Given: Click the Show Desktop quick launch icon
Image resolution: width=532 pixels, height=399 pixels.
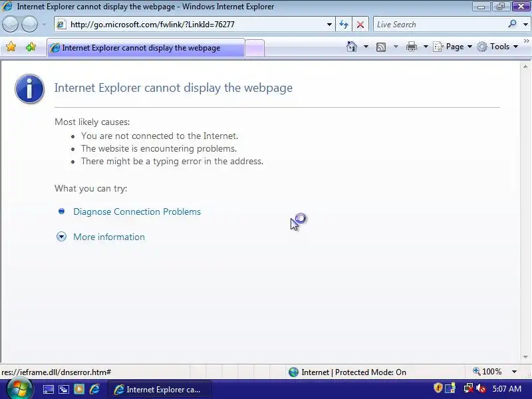Looking at the screenshot, I should (48, 389).
